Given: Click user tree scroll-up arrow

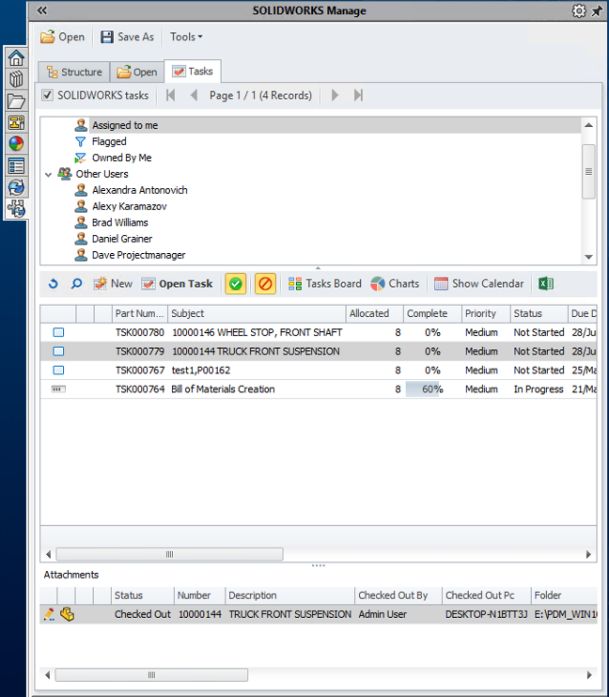Looking at the screenshot, I should click(589, 125).
